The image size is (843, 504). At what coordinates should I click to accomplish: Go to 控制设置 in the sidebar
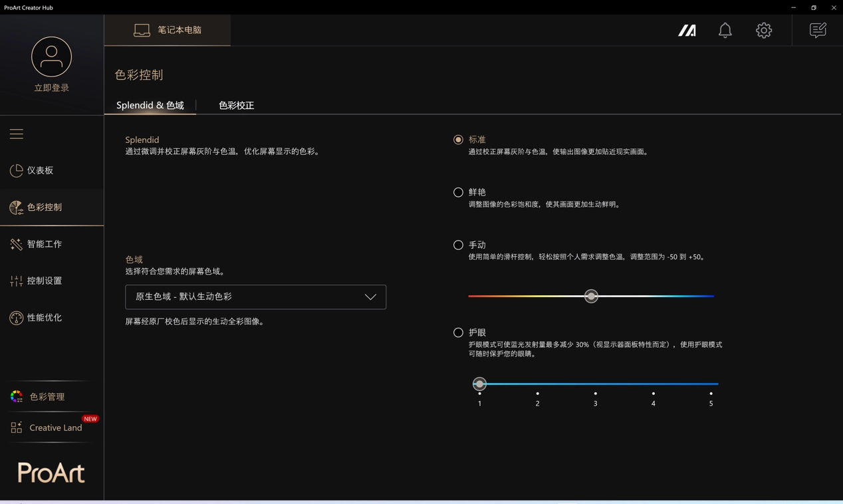click(44, 281)
